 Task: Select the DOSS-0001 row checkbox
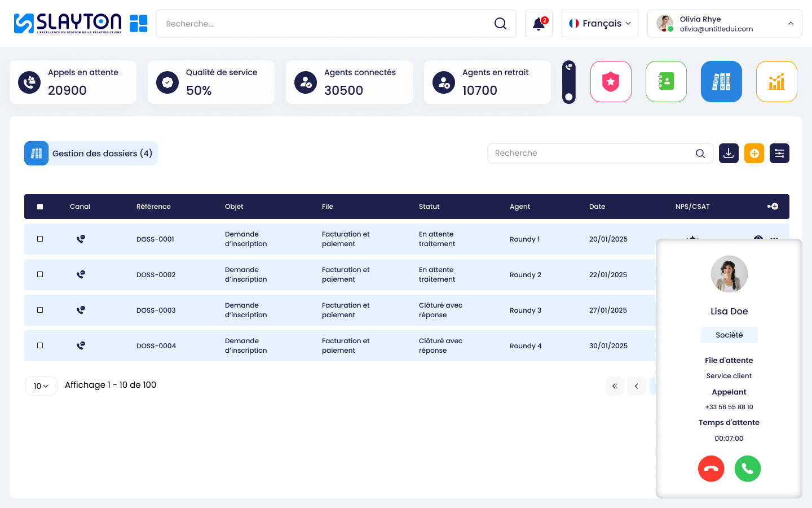click(40, 239)
